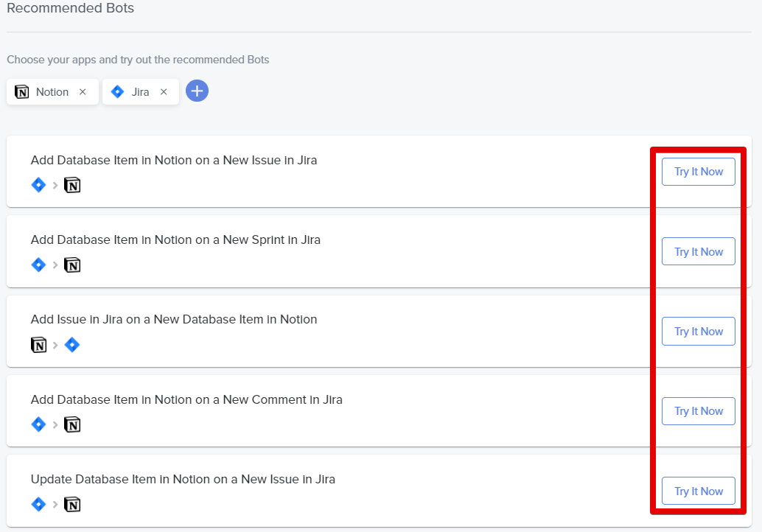Click Notion icon under the Add Issue in Jira bot

tap(39, 345)
